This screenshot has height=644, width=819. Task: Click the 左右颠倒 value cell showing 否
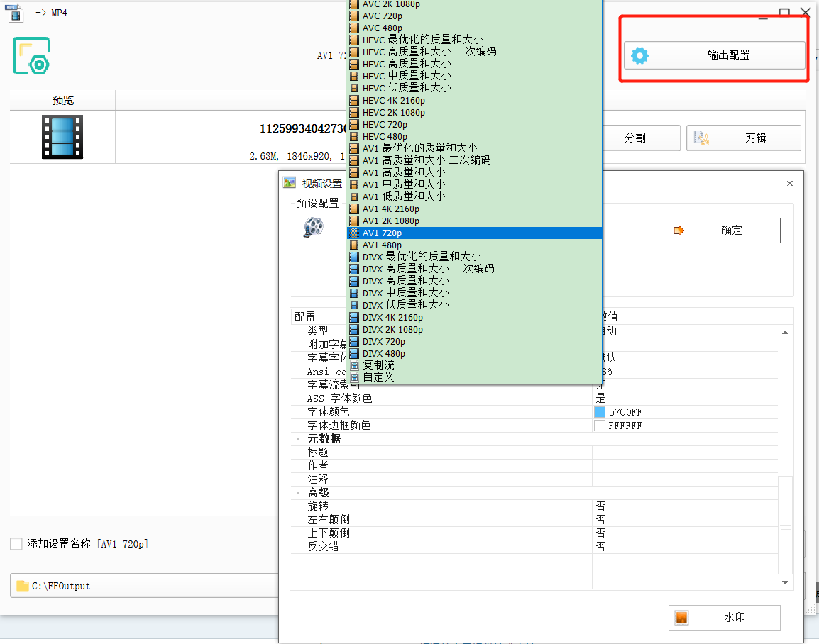(686, 520)
